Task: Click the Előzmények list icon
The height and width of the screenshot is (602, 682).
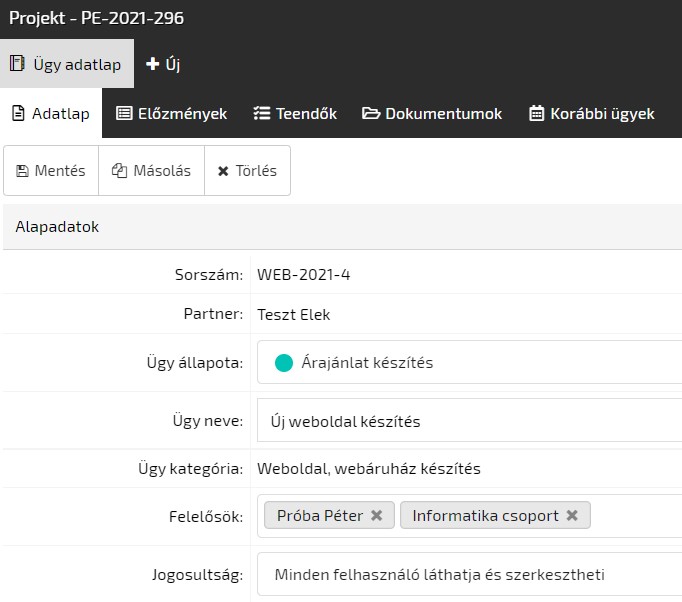Action: point(124,114)
